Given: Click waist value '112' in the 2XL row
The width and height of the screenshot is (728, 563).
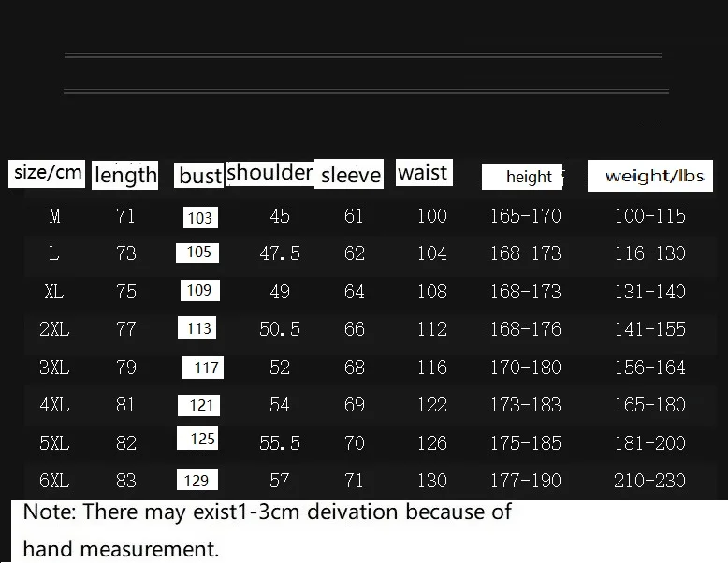Looking at the screenshot, I should [x=432, y=329].
